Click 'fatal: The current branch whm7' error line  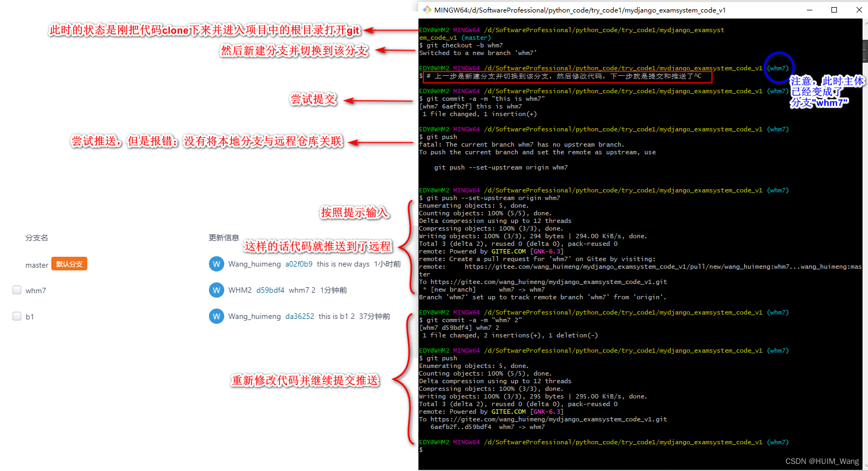point(521,144)
